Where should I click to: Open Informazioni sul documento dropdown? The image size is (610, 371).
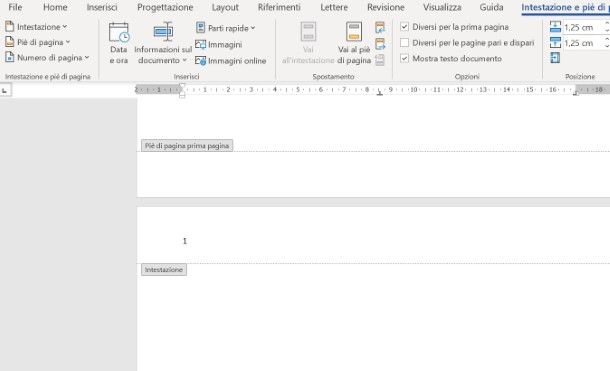[163, 43]
